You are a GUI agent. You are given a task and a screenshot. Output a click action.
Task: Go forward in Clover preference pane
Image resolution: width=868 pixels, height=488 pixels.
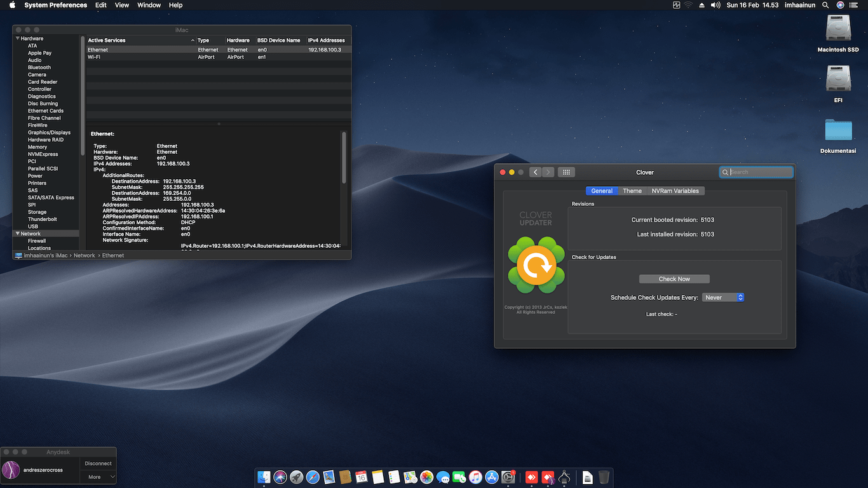pyautogui.click(x=548, y=172)
